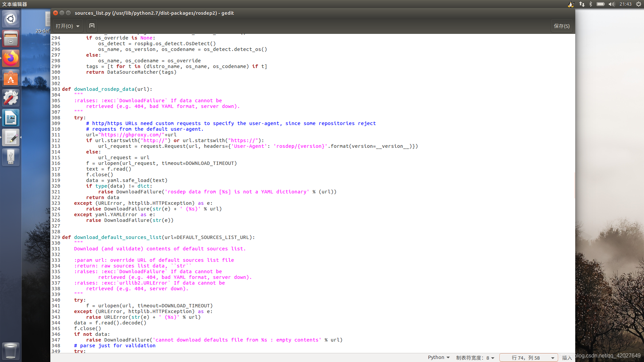Open the system power gear menu
Image resolution: width=644 pixels, height=362 pixels.
[x=638, y=4]
